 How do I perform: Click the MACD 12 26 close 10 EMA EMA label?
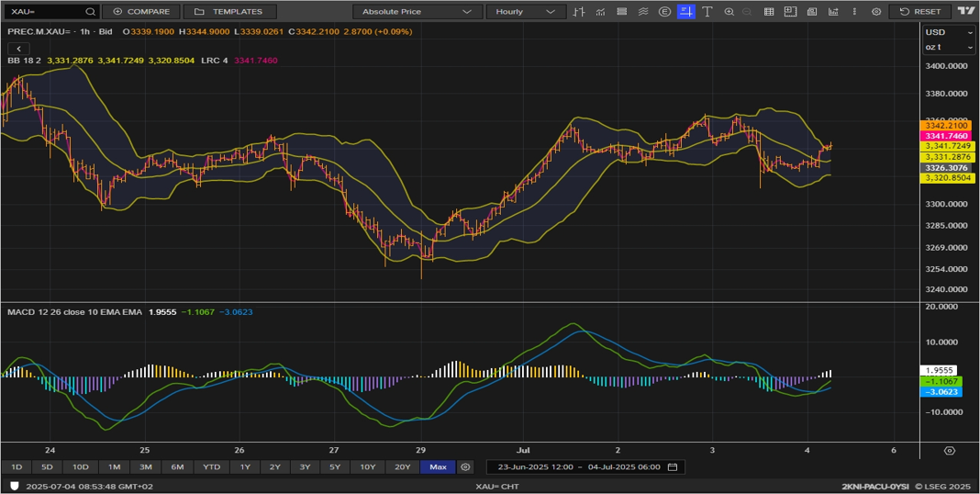(x=75, y=311)
